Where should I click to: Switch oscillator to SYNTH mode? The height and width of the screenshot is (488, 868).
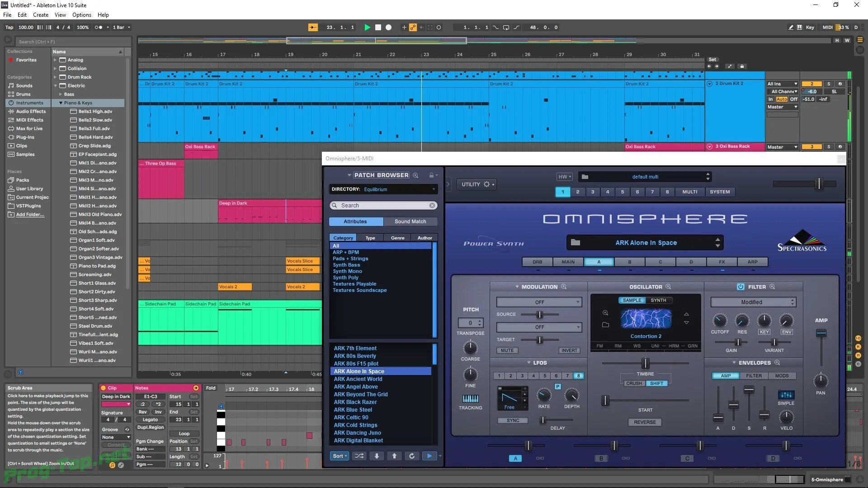pos(658,300)
